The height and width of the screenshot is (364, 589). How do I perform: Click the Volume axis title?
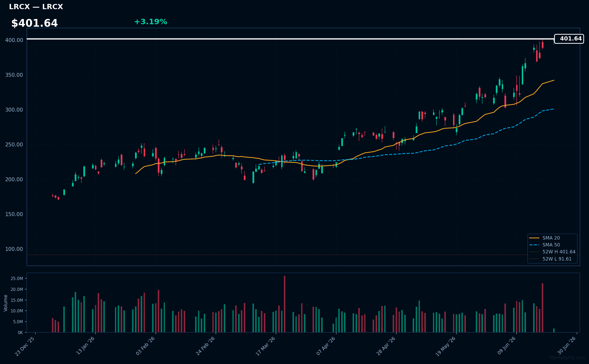pyautogui.click(x=6, y=303)
